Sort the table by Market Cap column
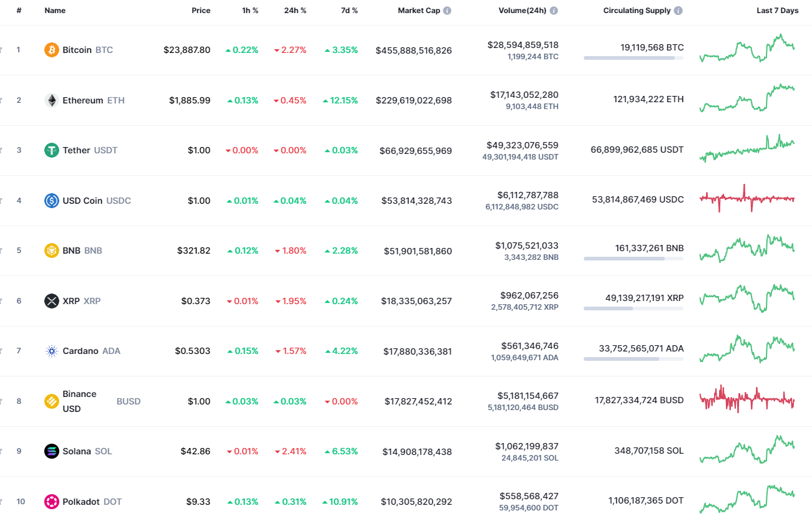The width and height of the screenshot is (812, 521). (418, 10)
